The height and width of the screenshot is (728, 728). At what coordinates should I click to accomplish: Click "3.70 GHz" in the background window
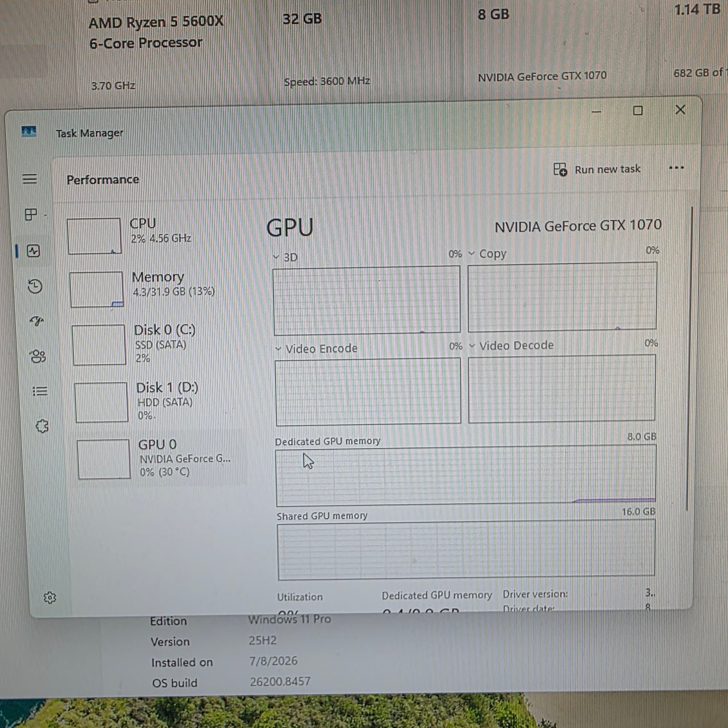113,86
